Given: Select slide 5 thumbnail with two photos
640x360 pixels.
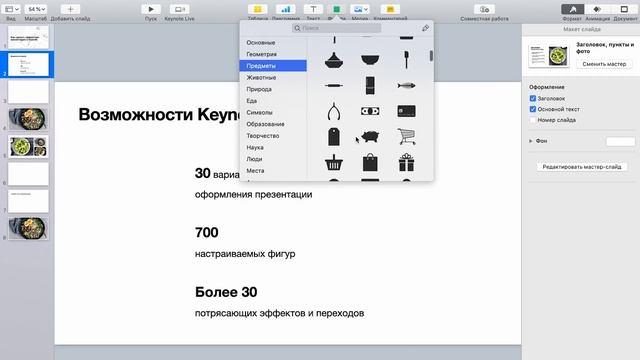Looking at the screenshot, I should 28,147.
